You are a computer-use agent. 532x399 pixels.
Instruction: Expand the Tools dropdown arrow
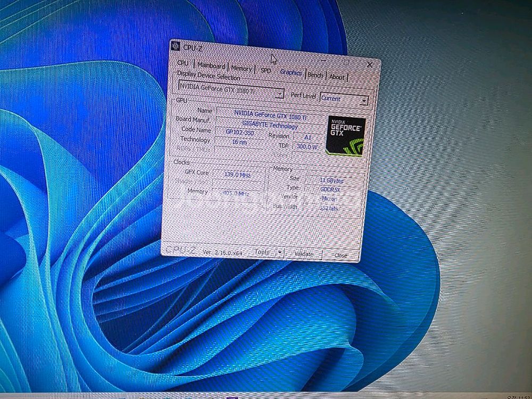[280, 253]
